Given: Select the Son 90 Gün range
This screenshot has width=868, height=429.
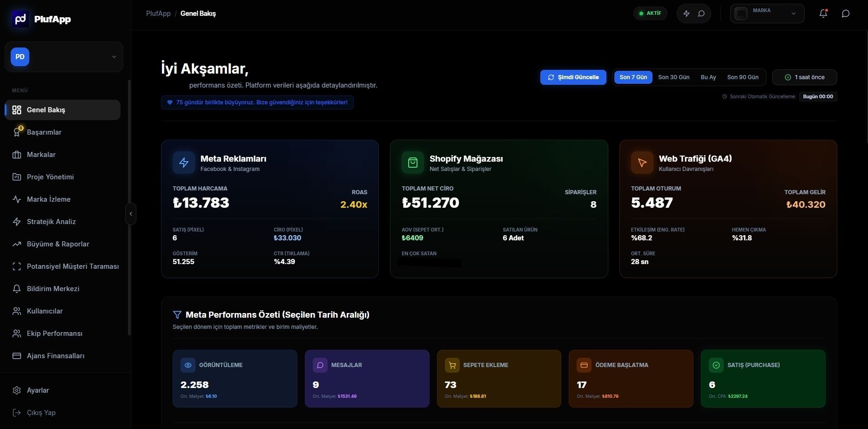Looking at the screenshot, I should [743, 77].
